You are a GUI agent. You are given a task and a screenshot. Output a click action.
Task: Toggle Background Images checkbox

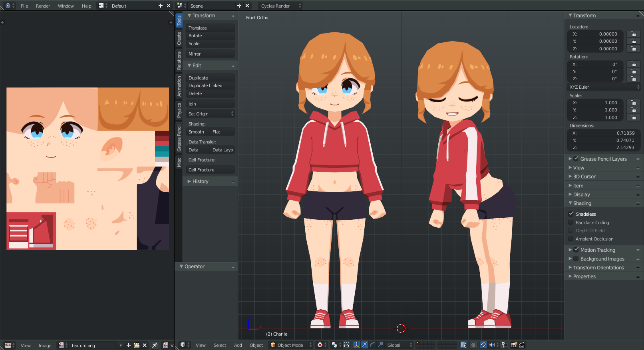pyautogui.click(x=576, y=259)
